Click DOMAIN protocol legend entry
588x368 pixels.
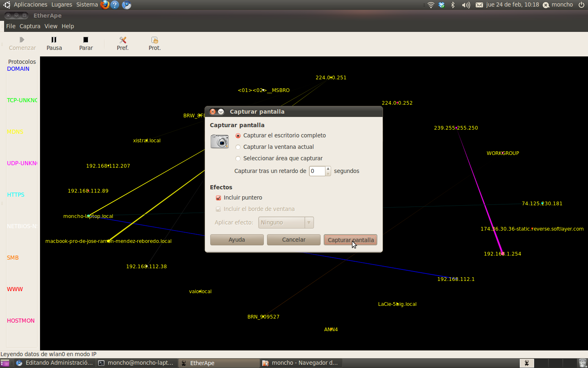coord(18,69)
